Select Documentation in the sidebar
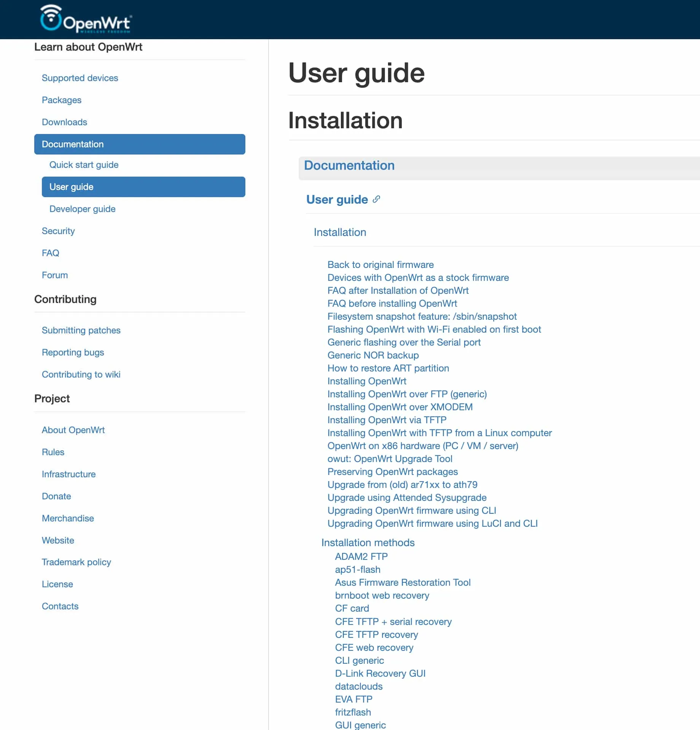 coord(73,144)
